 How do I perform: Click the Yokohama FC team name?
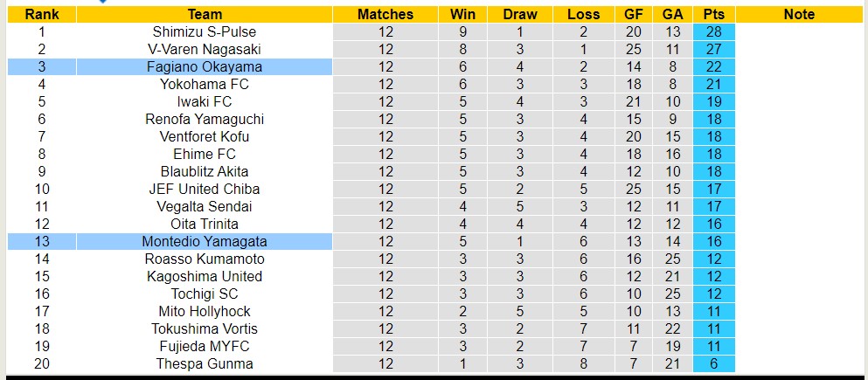point(205,84)
